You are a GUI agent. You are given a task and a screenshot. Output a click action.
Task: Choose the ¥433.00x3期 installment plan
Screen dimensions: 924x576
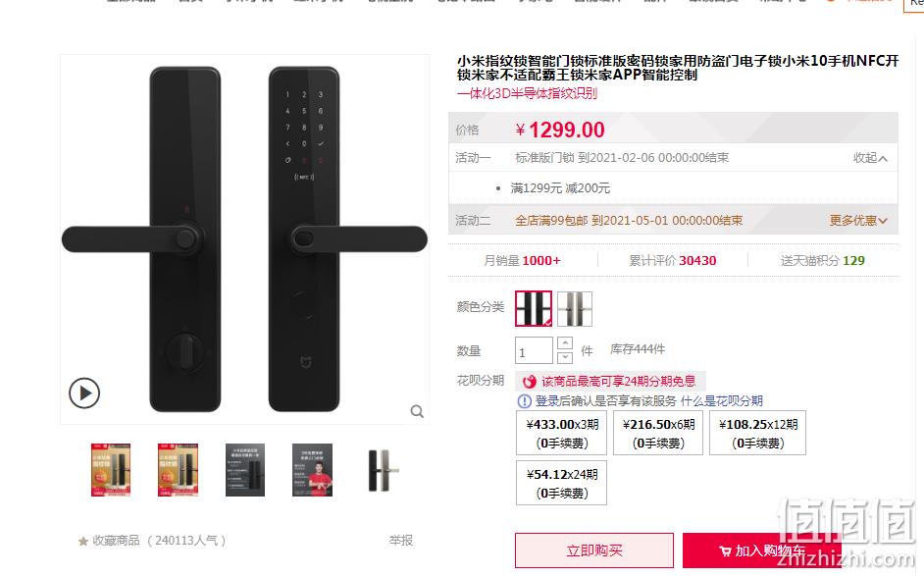(x=562, y=434)
